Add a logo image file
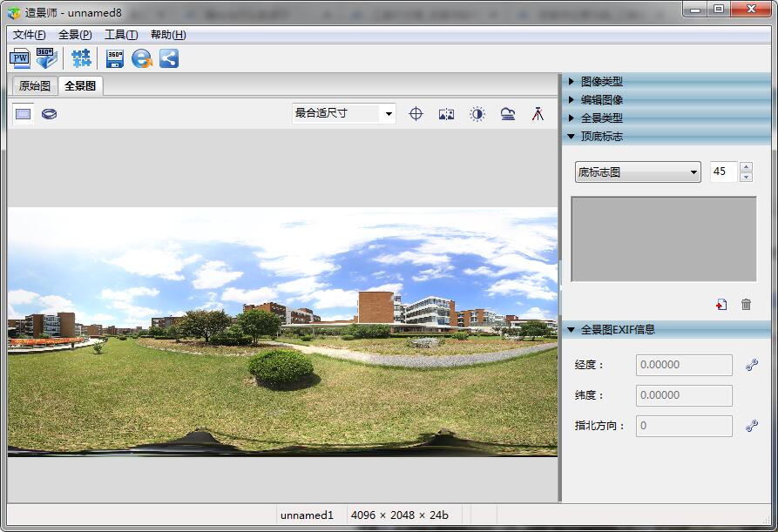 [x=721, y=304]
